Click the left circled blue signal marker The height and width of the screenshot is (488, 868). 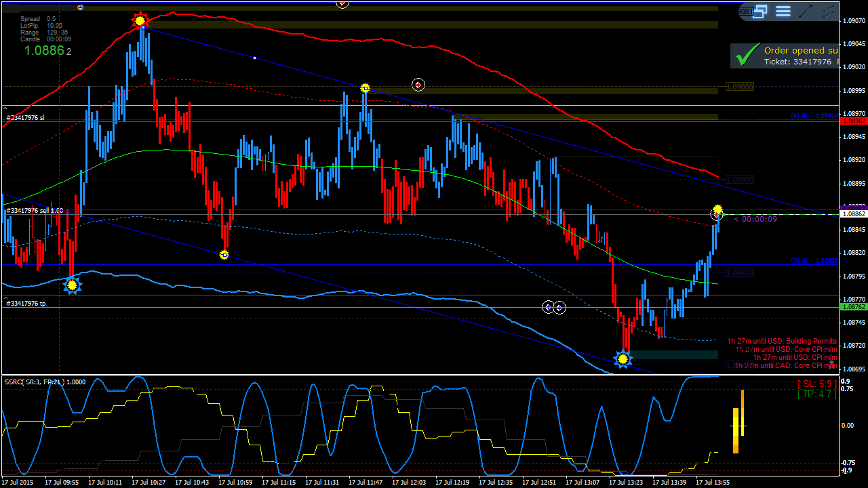[x=548, y=308]
